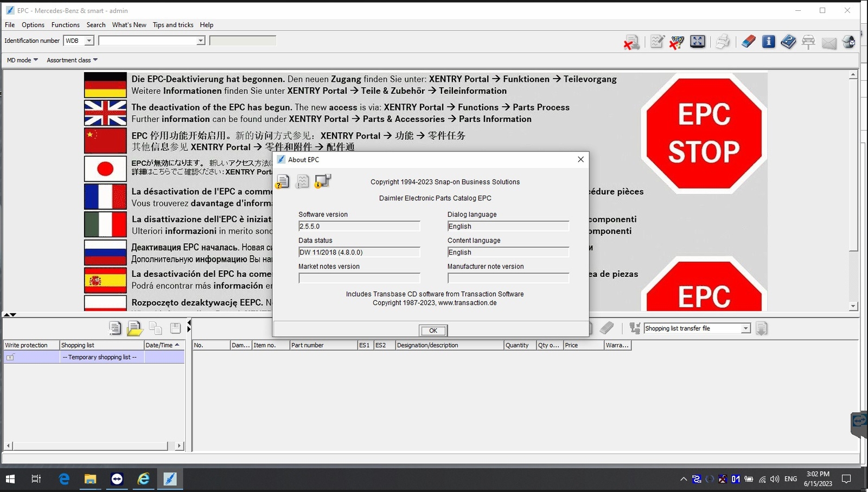Open the Search menu
Image resolution: width=868 pixels, height=492 pixels.
(96, 25)
